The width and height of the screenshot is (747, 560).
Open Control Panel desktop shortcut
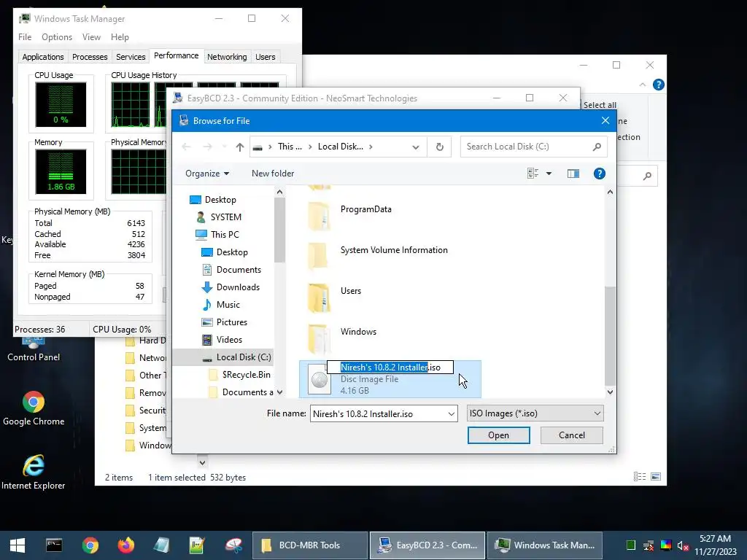tap(34, 349)
